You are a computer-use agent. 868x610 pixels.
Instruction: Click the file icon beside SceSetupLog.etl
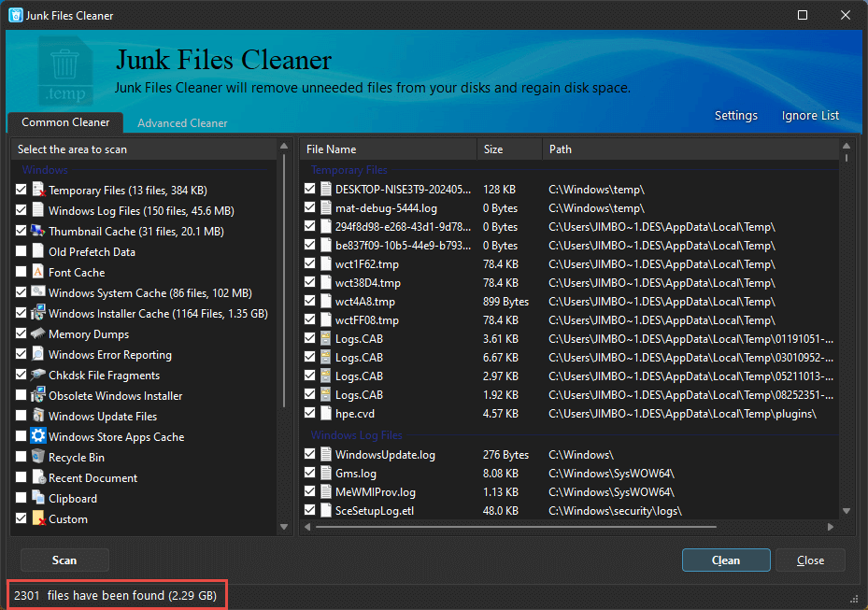click(326, 510)
